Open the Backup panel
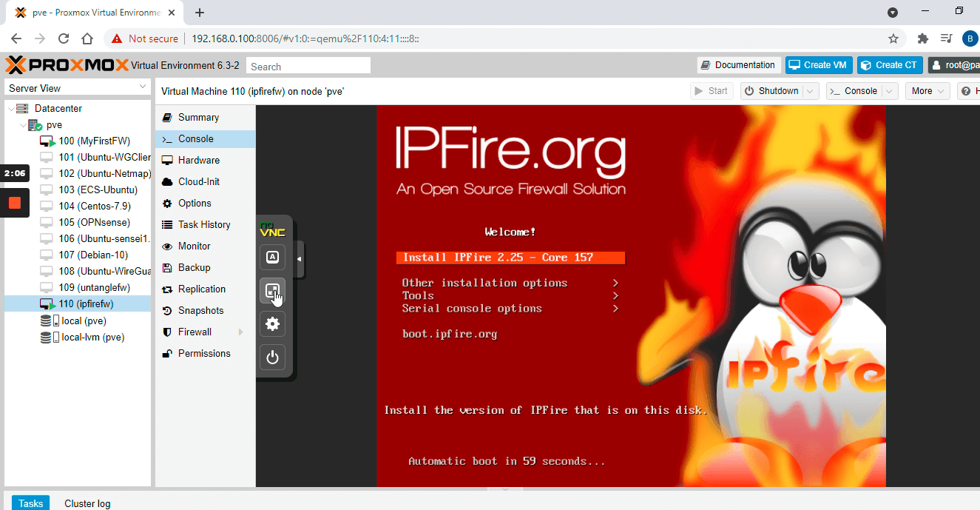Screen dimensions: 980x510 coord(192,267)
